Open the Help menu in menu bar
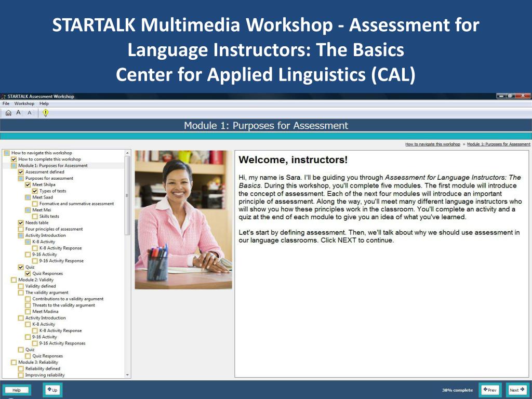 pyautogui.click(x=44, y=103)
